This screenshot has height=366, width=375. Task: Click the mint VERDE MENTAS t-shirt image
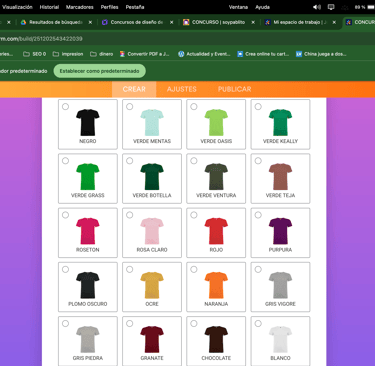point(152,122)
